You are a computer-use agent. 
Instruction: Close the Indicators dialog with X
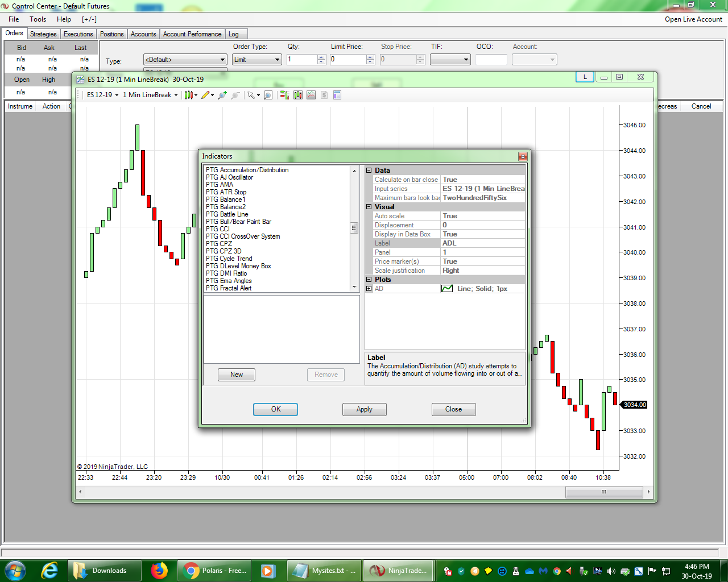[523, 156]
